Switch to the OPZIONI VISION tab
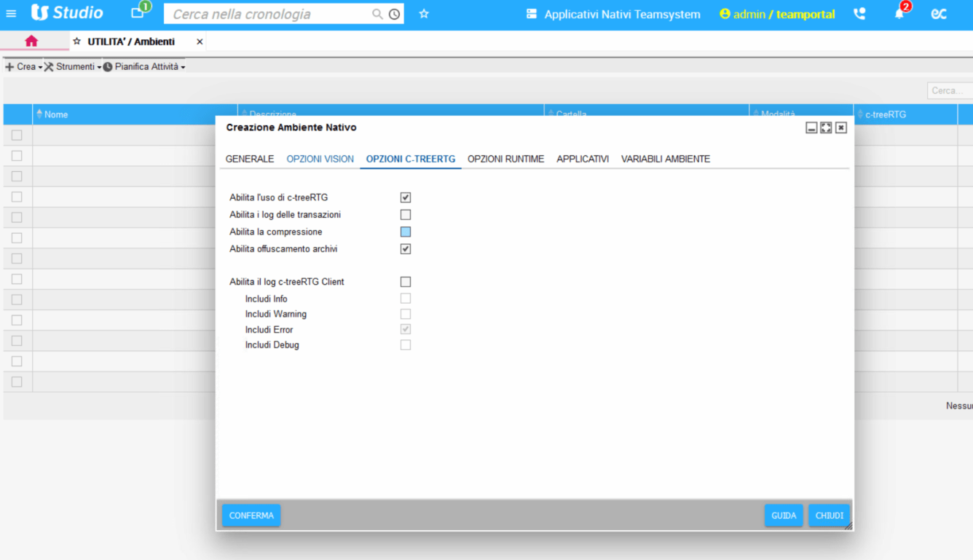Image resolution: width=973 pixels, height=560 pixels. click(x=320, y=159)
